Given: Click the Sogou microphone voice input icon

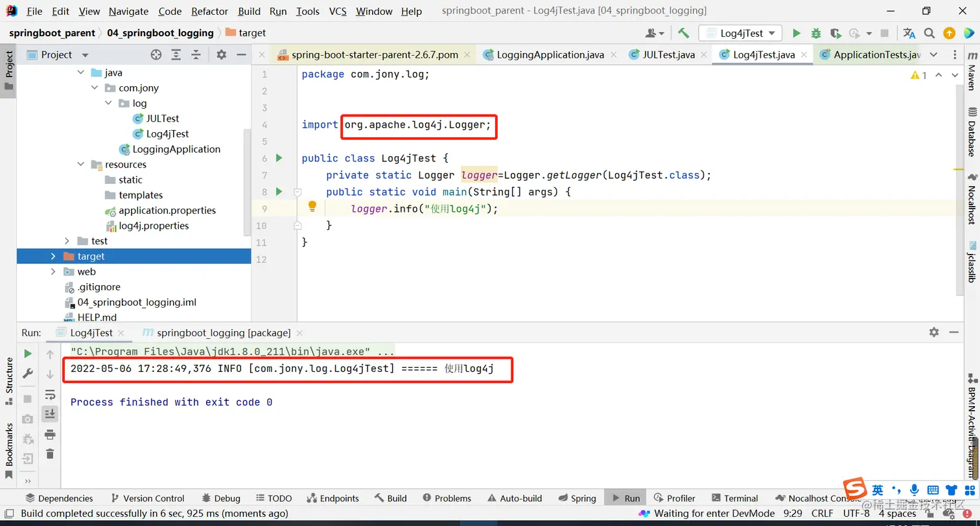Looking at the screenshot, I should point(914,490).
